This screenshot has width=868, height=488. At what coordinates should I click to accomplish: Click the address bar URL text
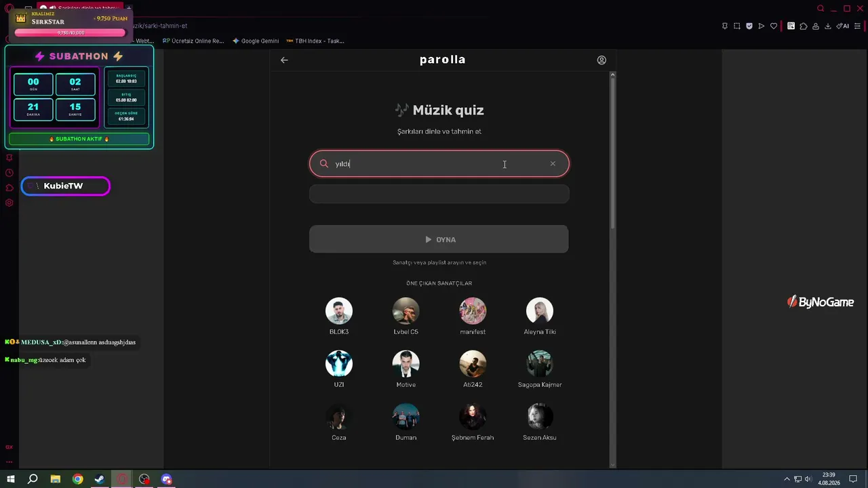tap(160, 26)
